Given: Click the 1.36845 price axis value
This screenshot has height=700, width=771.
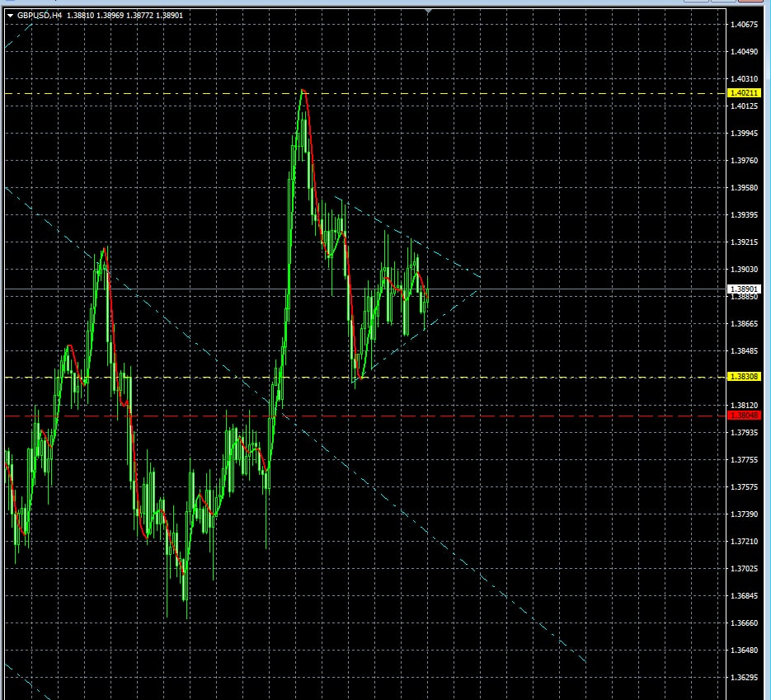Looking at the screenshot, I should [x=744, y=596].
